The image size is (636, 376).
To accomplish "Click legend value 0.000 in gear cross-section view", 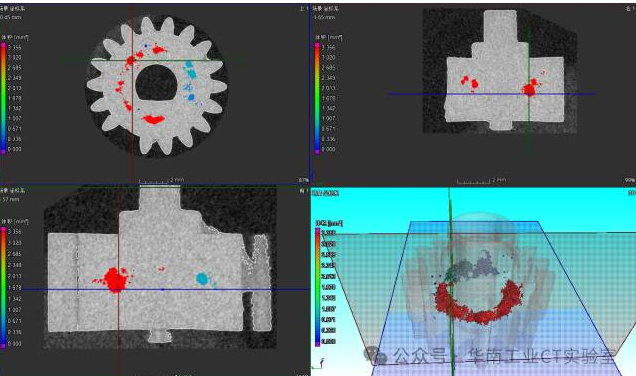I will point(15,149).
